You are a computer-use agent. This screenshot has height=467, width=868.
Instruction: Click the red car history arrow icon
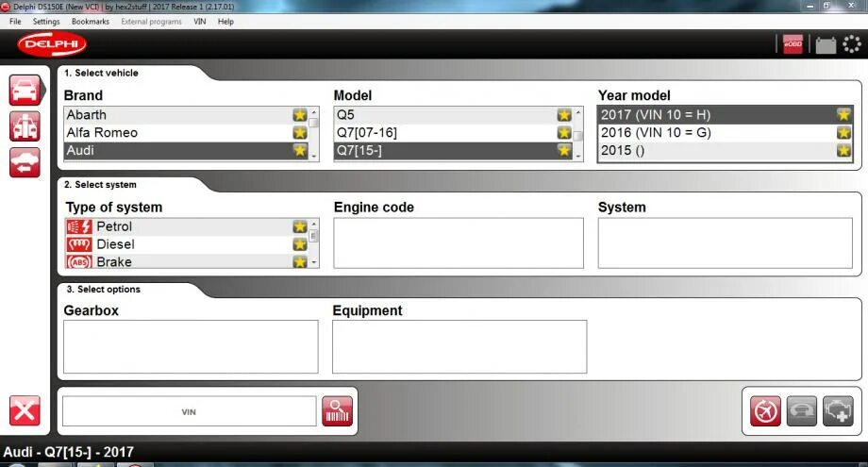point(25,162)
